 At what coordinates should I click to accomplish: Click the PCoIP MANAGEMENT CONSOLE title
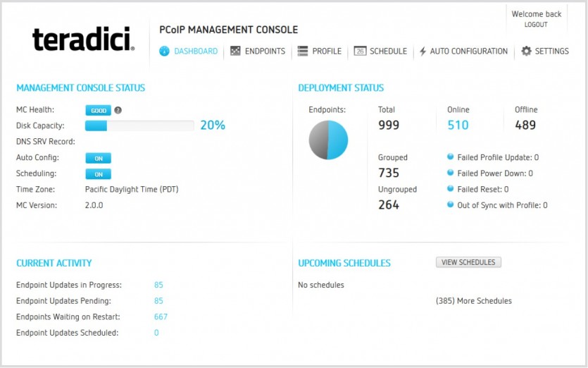(x=228, y=30)
